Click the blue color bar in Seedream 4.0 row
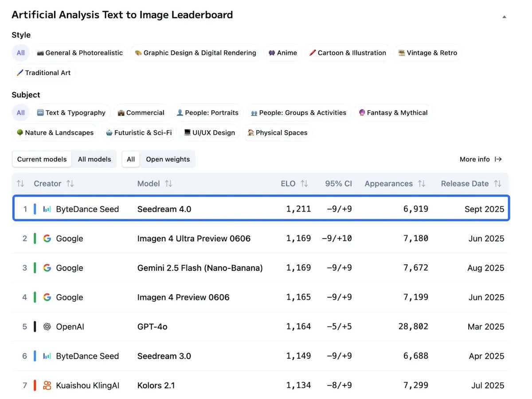The width and height of the screenshot is (532, 399). tap(35, 209)
